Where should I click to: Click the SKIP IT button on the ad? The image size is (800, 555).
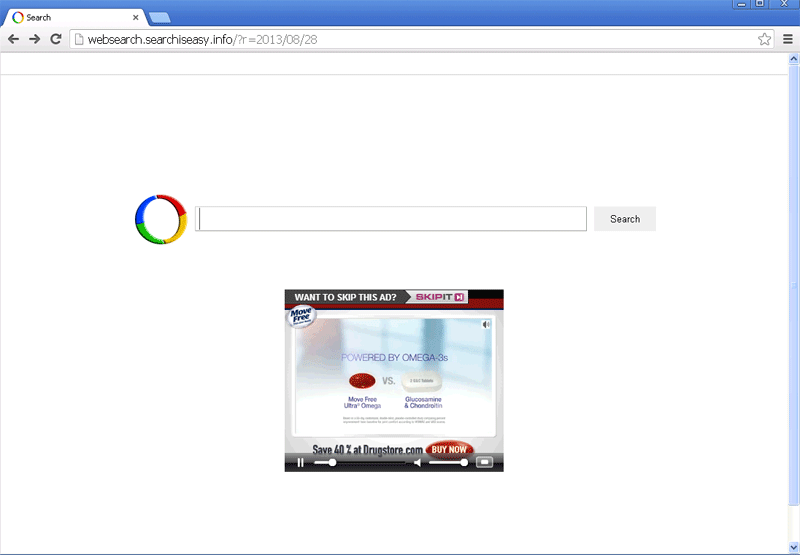(x=440, y=297)
